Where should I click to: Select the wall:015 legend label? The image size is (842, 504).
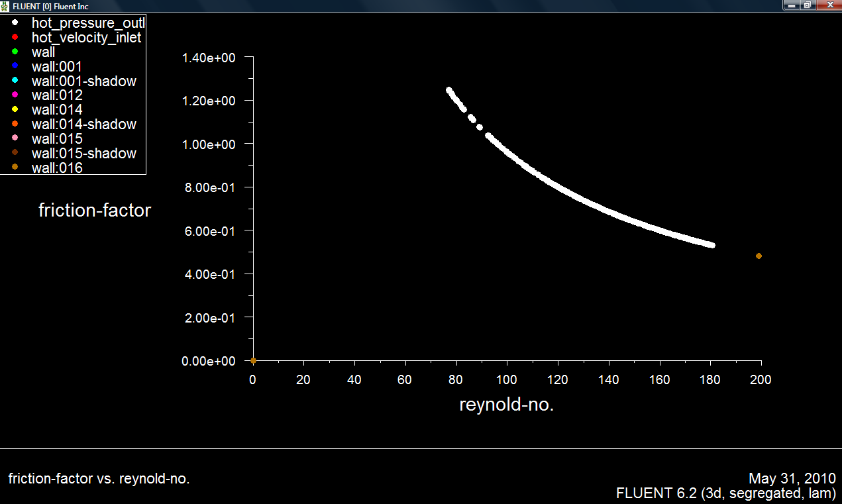(56, 139)
